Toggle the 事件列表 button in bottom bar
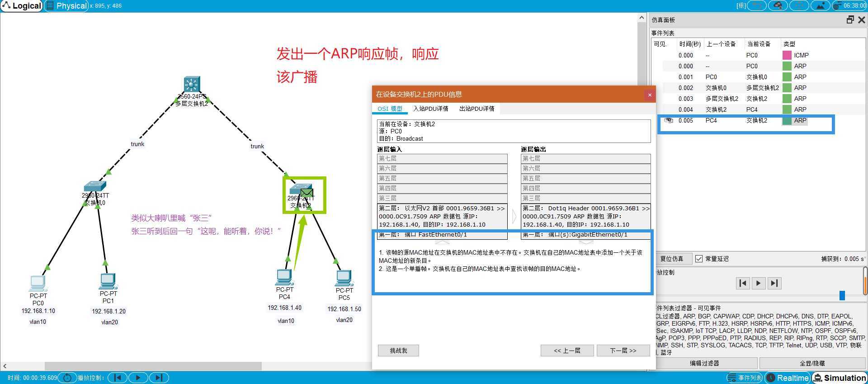 (x=745, y=378)
